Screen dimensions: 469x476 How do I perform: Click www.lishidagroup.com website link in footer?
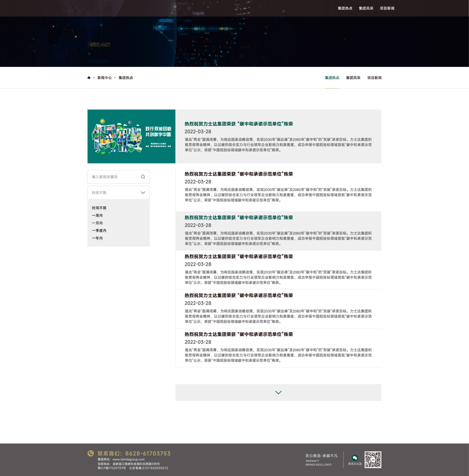tap(128, 459)
